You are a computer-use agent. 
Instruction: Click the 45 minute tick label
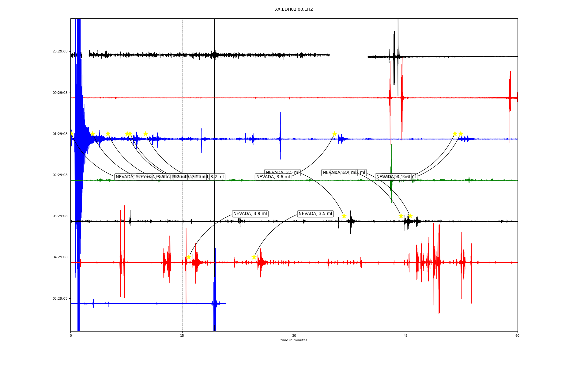[406, 335]
